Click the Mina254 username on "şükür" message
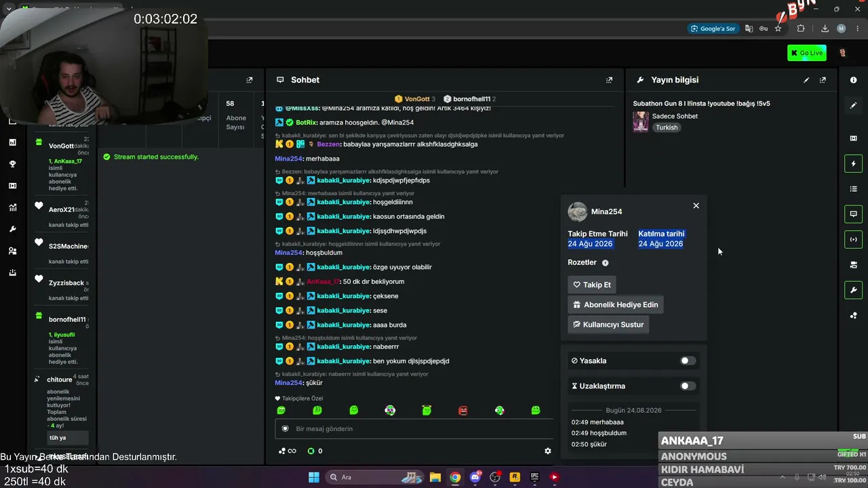This screenshot has height=488, width=868. tap(288, 383)
